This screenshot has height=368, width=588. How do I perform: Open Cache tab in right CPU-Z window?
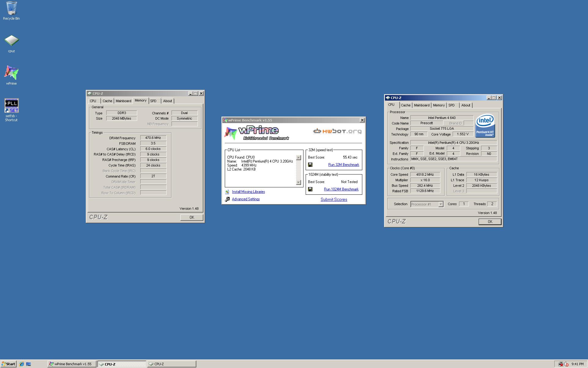click(x=405, y=105)
